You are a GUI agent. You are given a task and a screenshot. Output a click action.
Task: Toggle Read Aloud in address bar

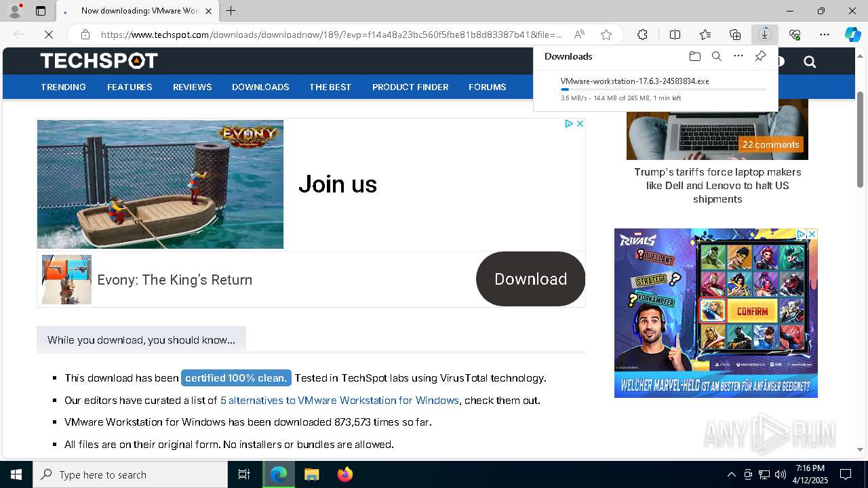coord(579,35)
